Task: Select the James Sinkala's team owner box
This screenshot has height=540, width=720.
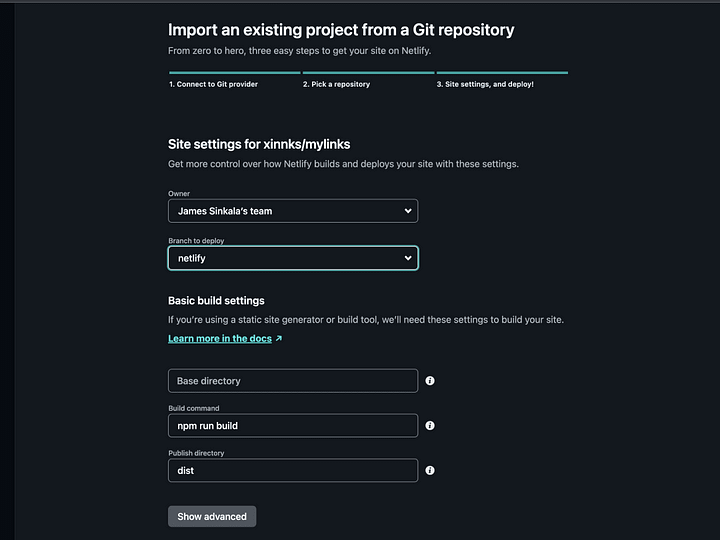Action: tap(293, 211)
